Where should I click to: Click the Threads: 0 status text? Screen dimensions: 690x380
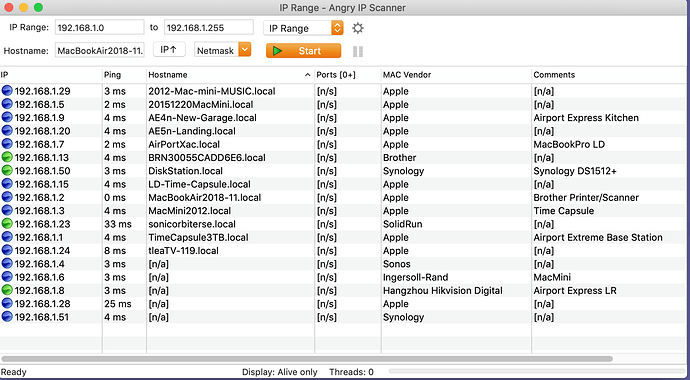[x=351, y=372]
